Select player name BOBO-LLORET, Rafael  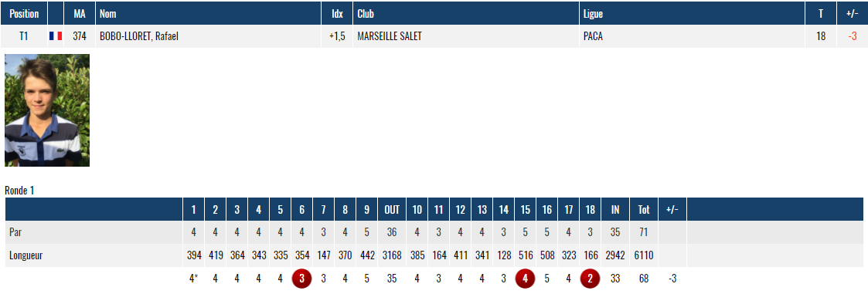click(x=138, y=36)
